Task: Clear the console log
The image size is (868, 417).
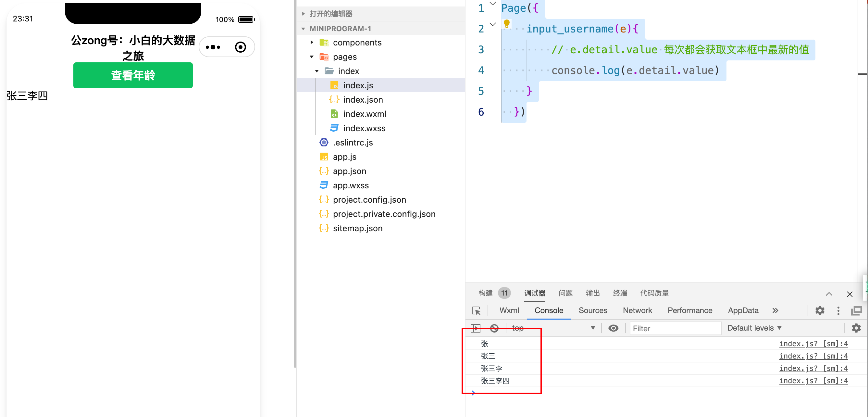Action: tap(494, 328)
